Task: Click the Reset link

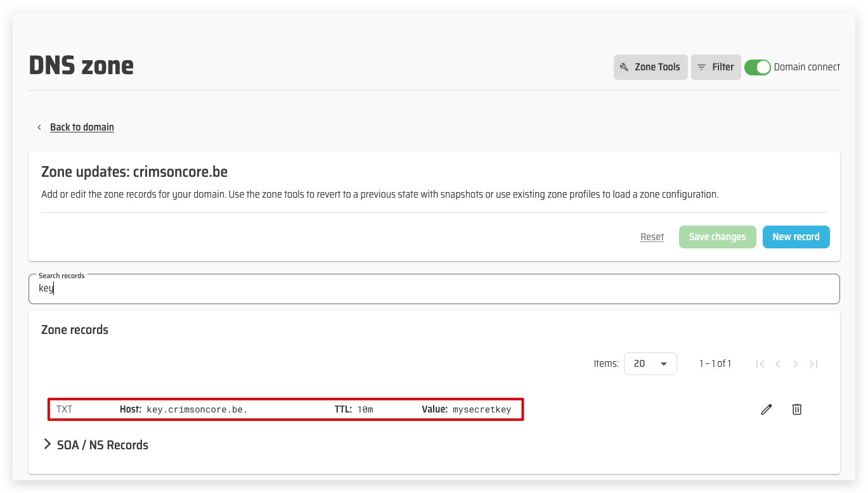Action: point(652,237)
